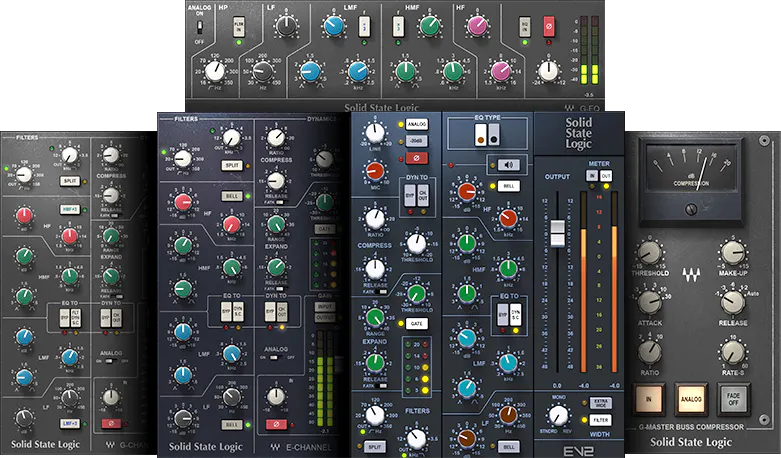Select the black EQ TYPE switch on EV2
781x458 pixels.
coord(494,134)
